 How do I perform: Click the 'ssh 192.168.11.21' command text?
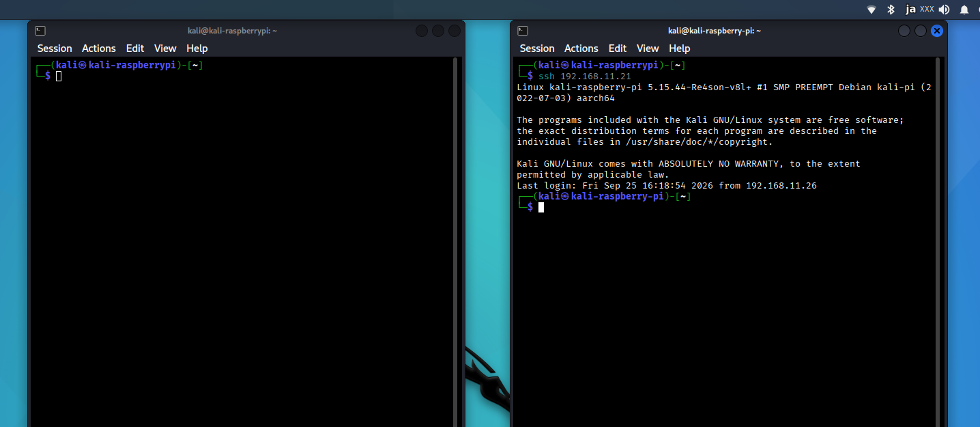585,76
